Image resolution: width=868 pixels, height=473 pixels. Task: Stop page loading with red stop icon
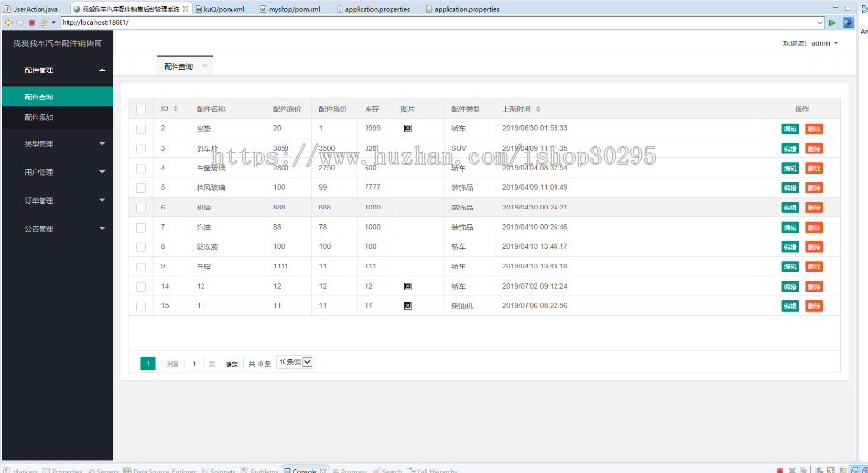(x=32, y=23)
